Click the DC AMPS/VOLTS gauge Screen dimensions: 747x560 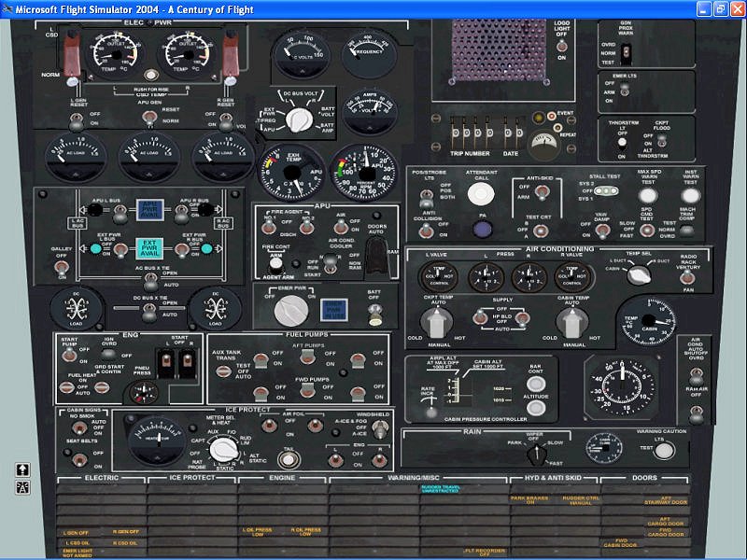[x=369, y=110]
